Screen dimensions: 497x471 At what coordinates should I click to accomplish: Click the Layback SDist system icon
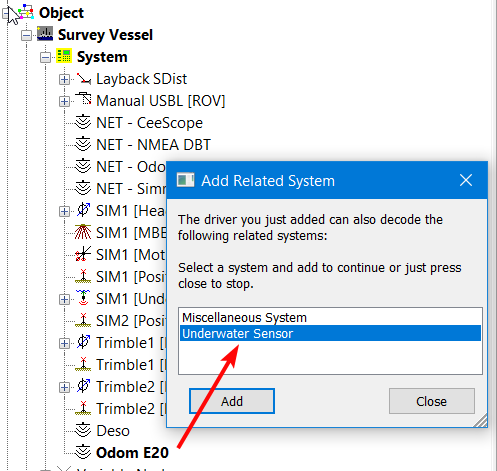click(x=83, y=79)
